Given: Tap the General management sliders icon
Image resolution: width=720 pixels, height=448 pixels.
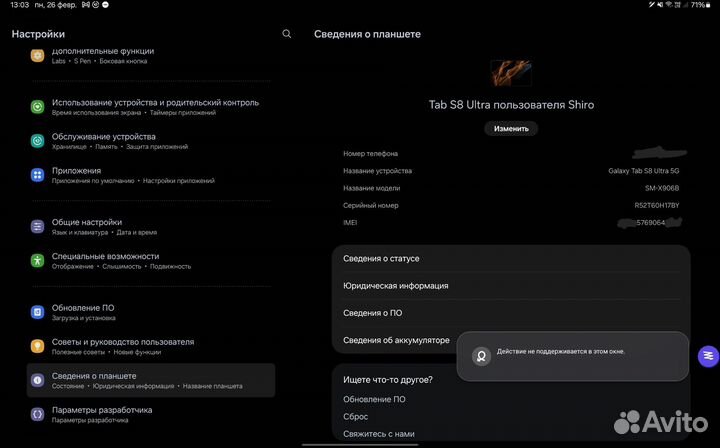Looking at the screenshot, I should pyautogui.click(x=37, y=227).
